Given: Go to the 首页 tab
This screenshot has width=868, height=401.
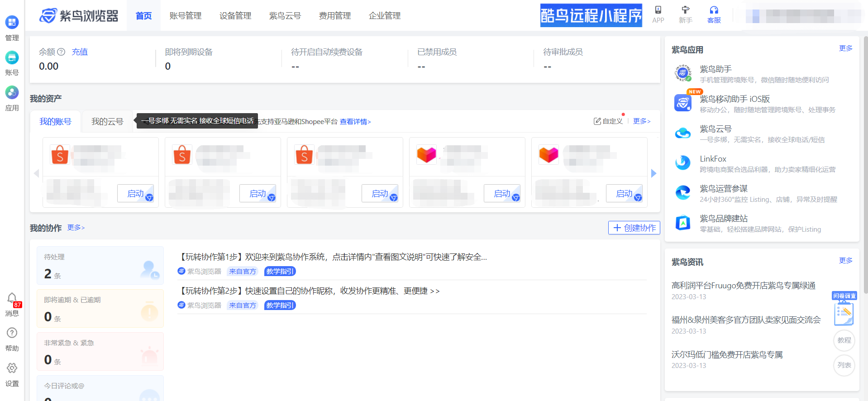Looking at the screenshot, I should [143, 16].
